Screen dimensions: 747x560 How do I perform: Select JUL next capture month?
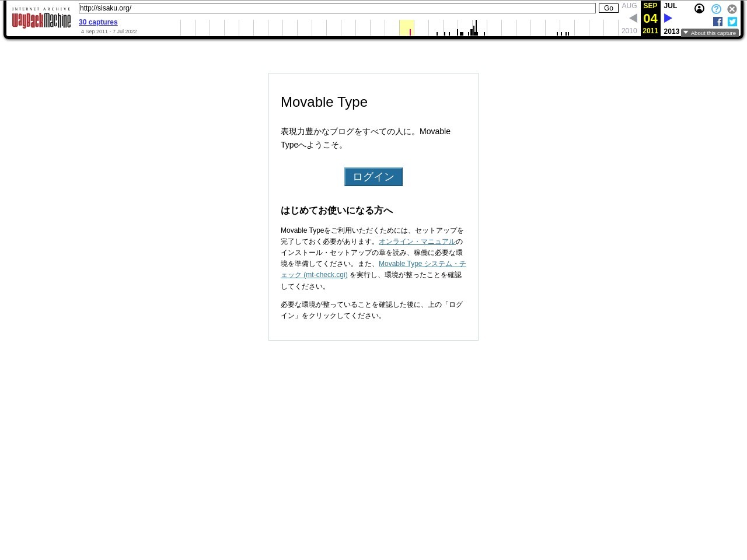click(670, 6)
